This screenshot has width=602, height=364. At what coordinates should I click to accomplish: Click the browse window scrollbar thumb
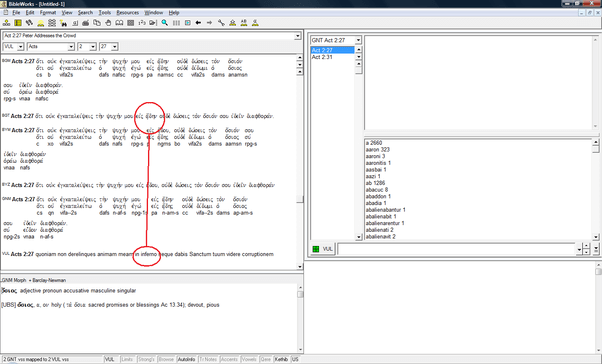(x=300, y=199)
